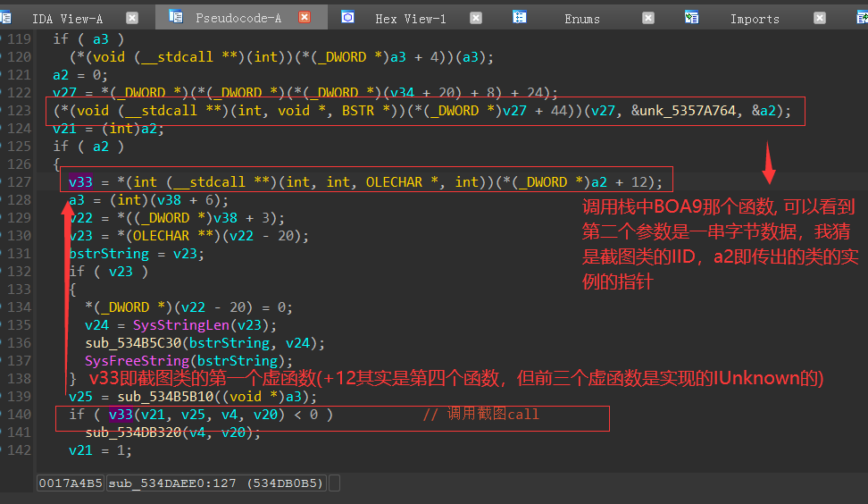Click the Enums tab icon

pyautogui.click(x=519, y=17)
